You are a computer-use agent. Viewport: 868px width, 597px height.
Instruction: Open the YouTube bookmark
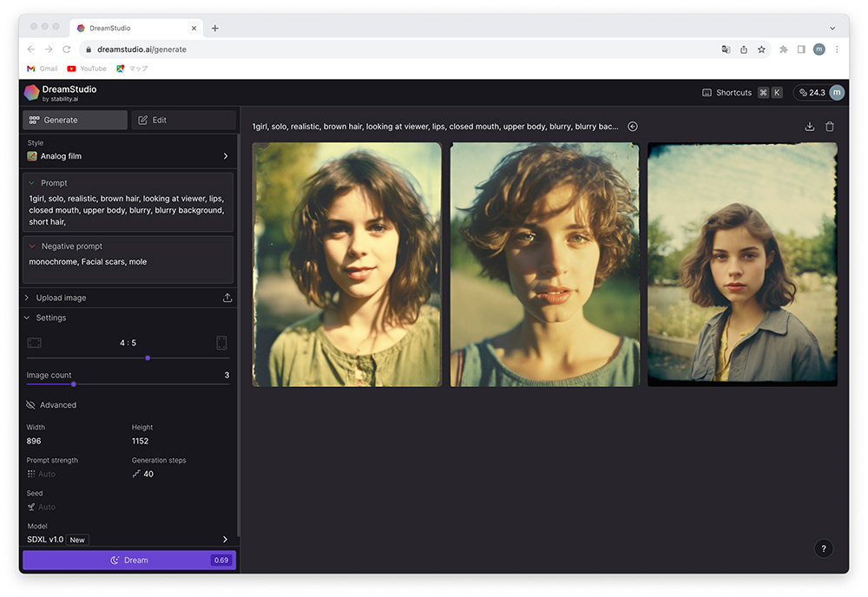[x=86, y=69]
